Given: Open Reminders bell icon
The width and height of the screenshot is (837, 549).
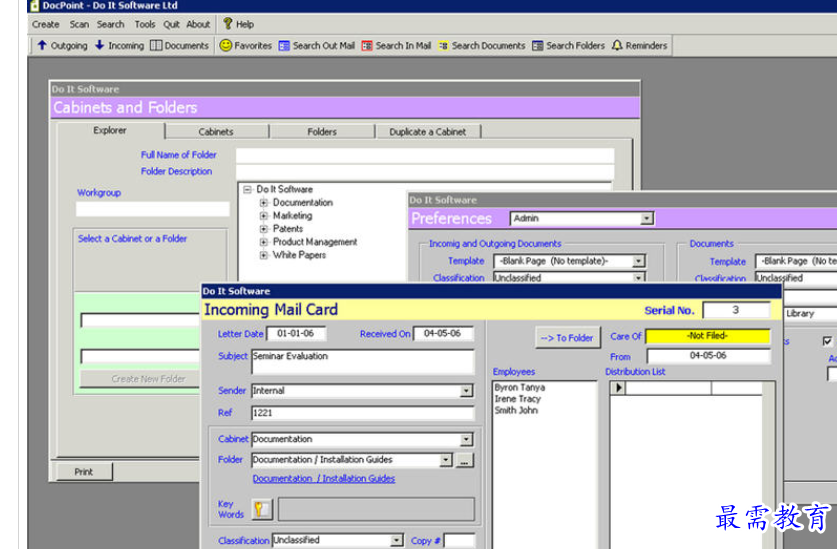Looking at the screenshot, I should pyautogui.click(x=617, y=45).
